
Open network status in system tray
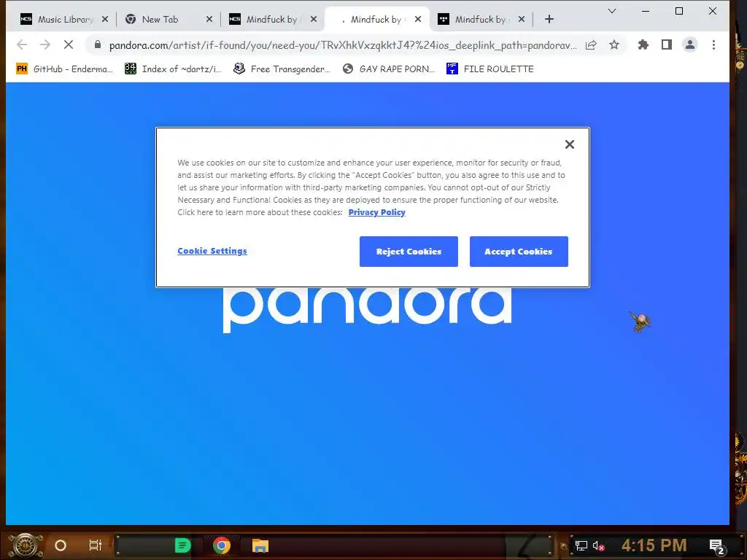coord(581,545)
